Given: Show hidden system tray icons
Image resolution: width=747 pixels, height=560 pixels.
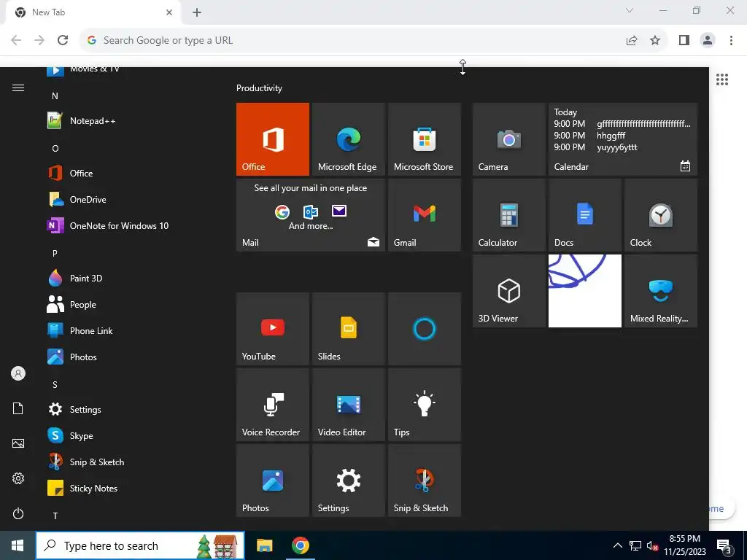Looking at the screenshot, I should click(617, 545).
